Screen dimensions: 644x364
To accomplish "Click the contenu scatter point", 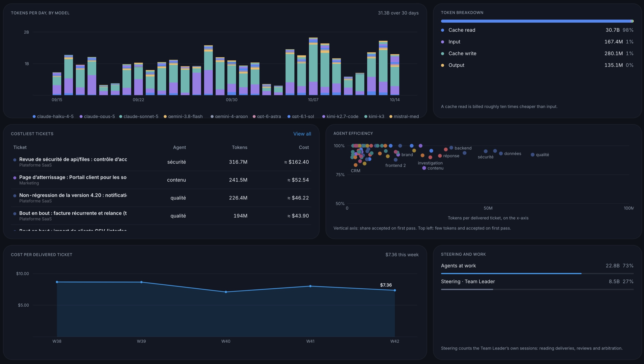I will pos(424,168).
